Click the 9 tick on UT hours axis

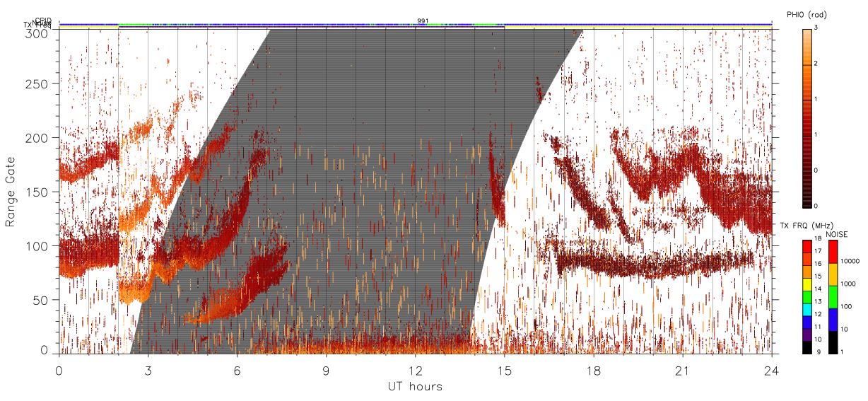tap(327, 370)
